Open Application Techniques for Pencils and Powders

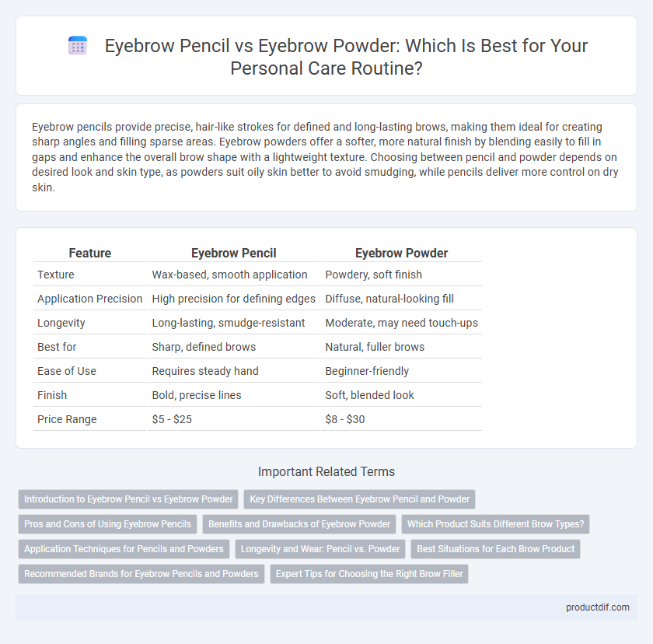tap(124, 549)
